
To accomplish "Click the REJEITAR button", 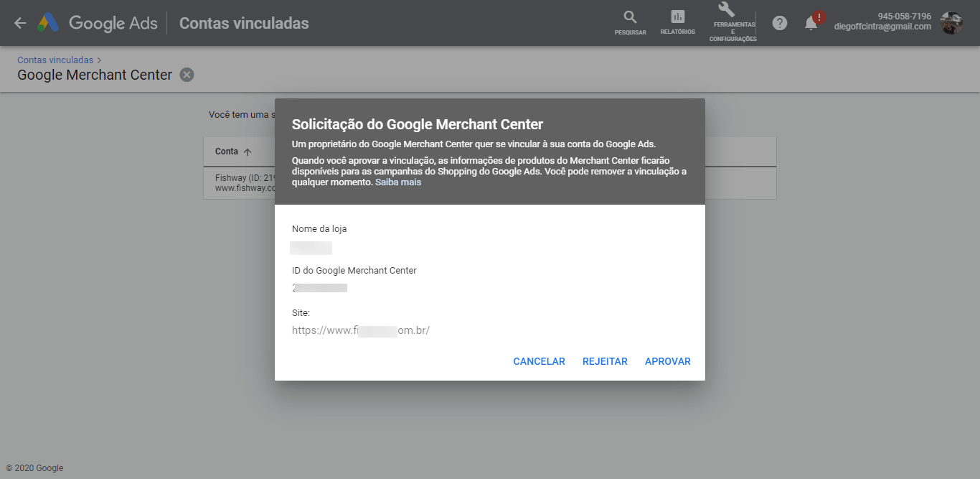I will coord(605,361).
